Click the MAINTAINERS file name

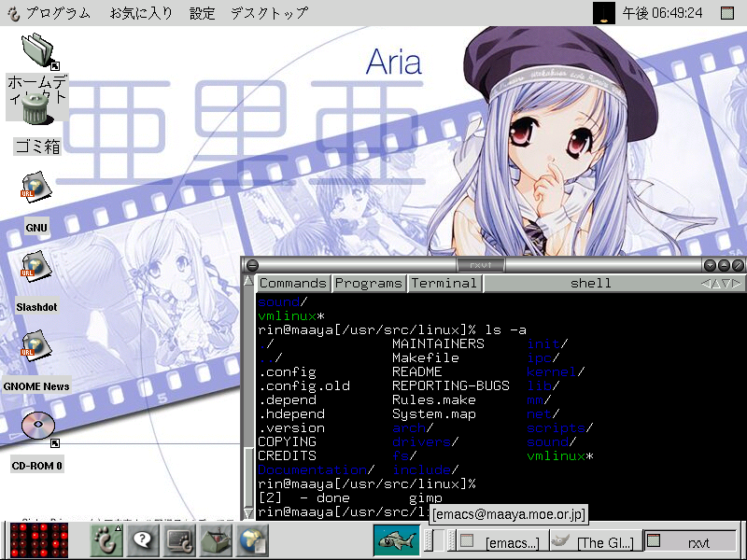click(438, 343)
